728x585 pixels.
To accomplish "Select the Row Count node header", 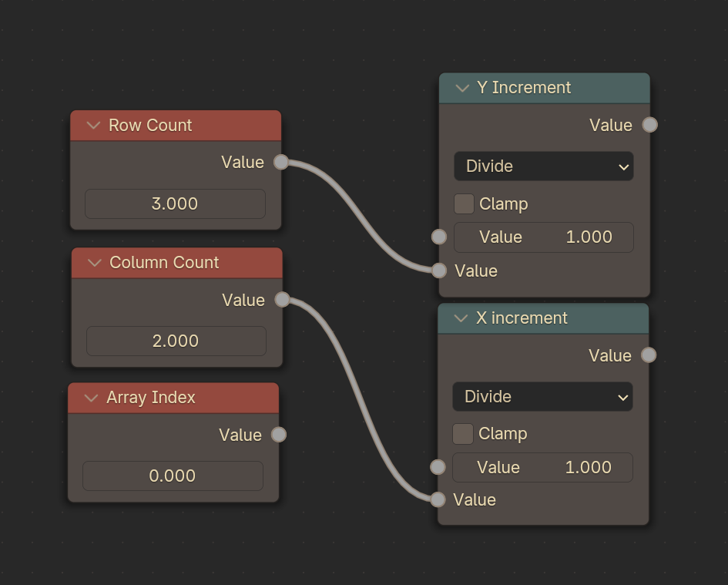I will point(176,126).
